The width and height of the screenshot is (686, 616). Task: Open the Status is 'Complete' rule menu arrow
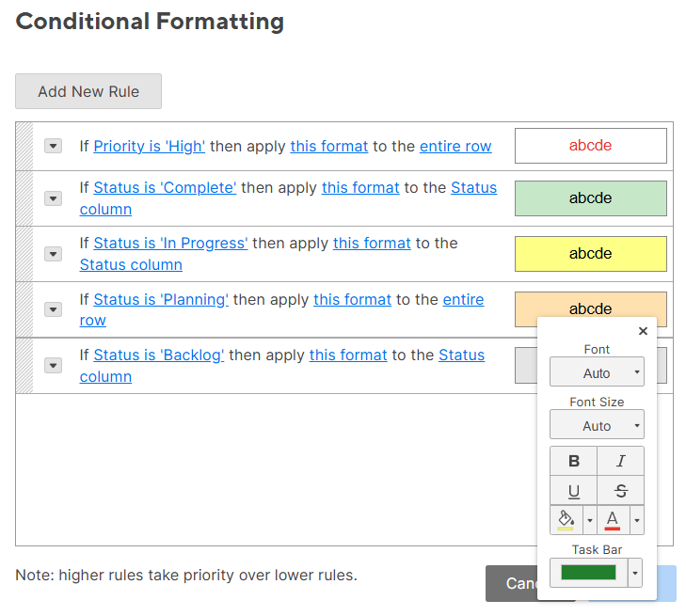(54, 198)
